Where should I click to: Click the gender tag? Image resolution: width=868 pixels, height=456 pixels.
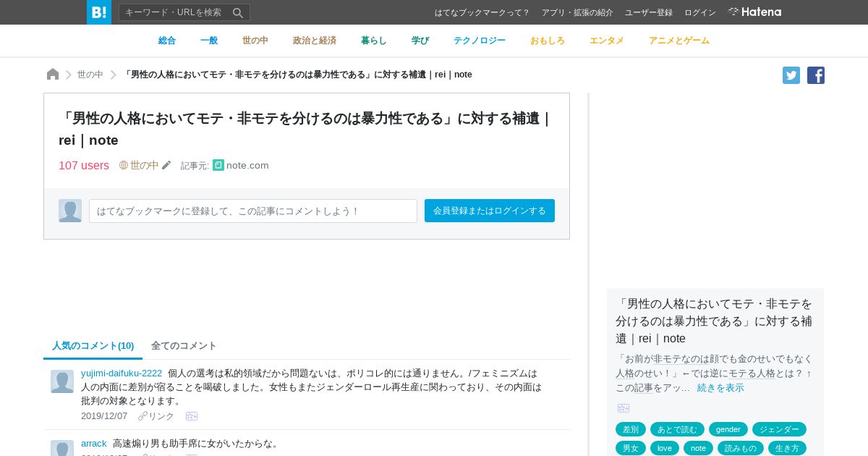(728, 429)
